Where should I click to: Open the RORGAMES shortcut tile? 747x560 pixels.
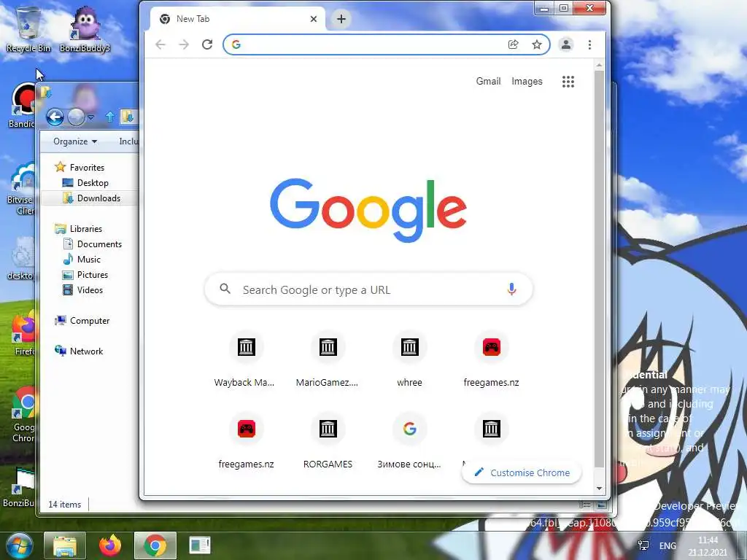(328, 442)
